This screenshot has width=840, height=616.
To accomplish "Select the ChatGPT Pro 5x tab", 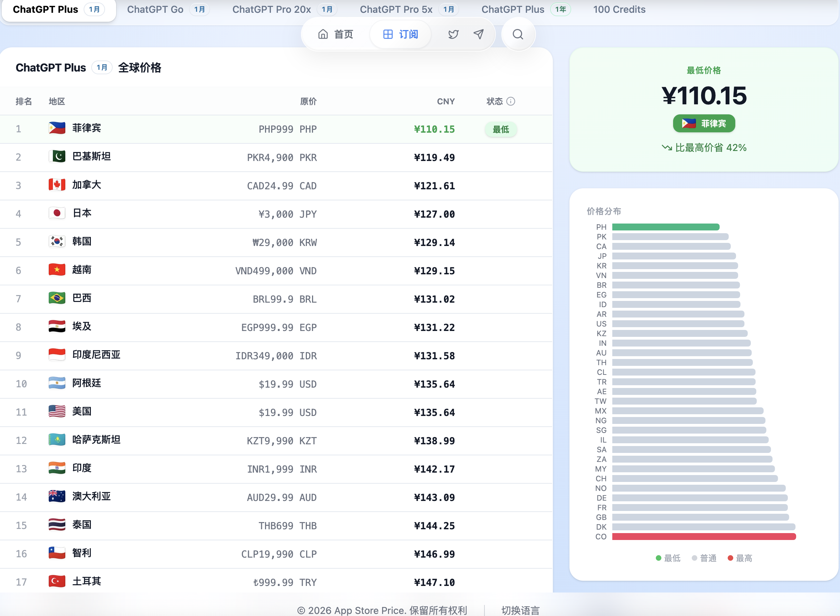I will (x=409, y=9).
